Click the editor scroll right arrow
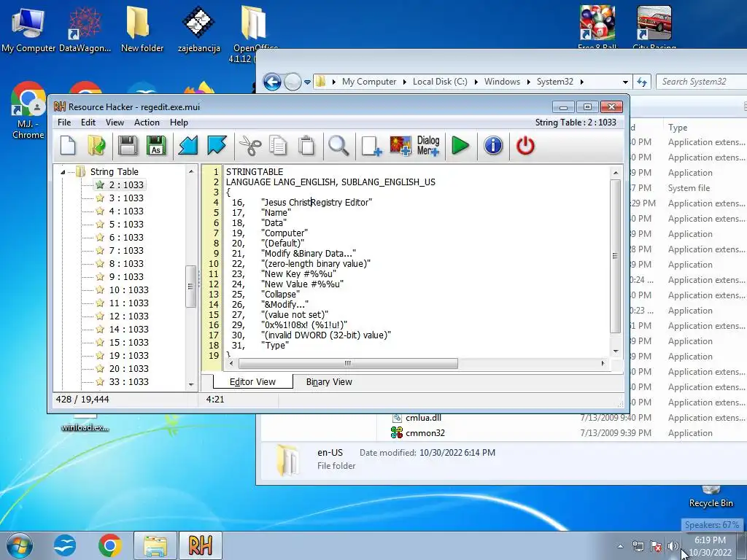 click(603, 364)
